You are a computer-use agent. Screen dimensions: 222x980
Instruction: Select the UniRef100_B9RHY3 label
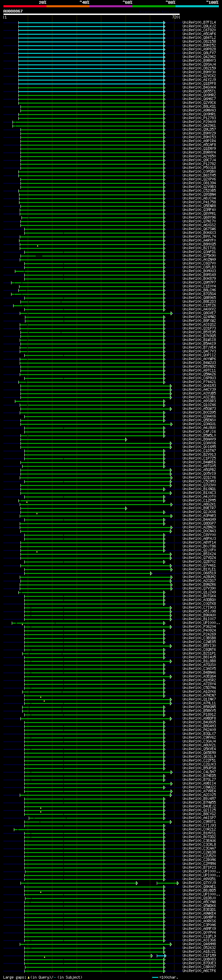click(199, 60)
